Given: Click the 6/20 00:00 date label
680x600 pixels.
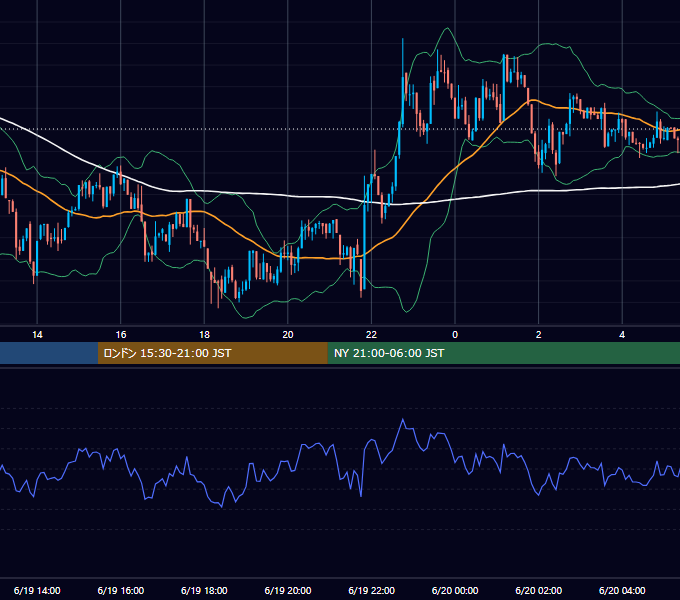Looking at the screenshot, I should click(455, 590).
